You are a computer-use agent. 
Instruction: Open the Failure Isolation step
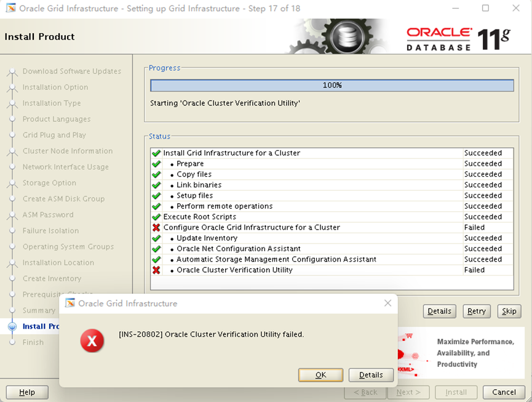50,231
